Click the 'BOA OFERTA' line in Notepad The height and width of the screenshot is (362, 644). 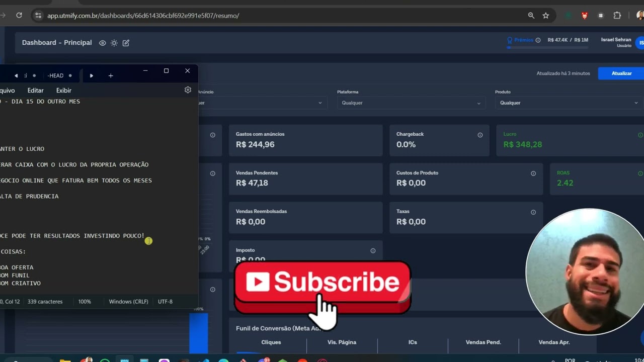point(17,267)
